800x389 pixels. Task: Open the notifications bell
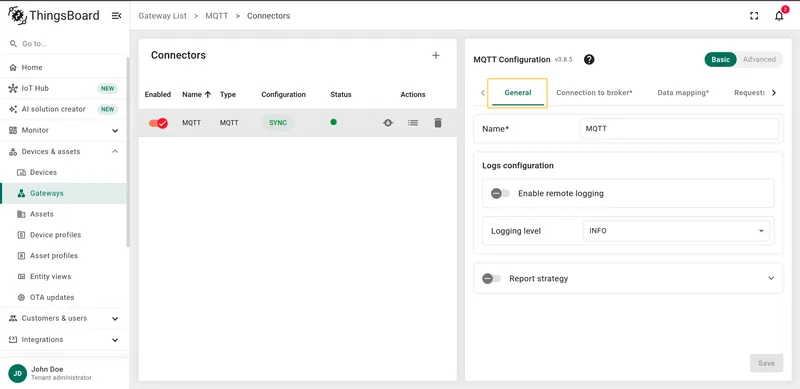[x=779, y=16]
